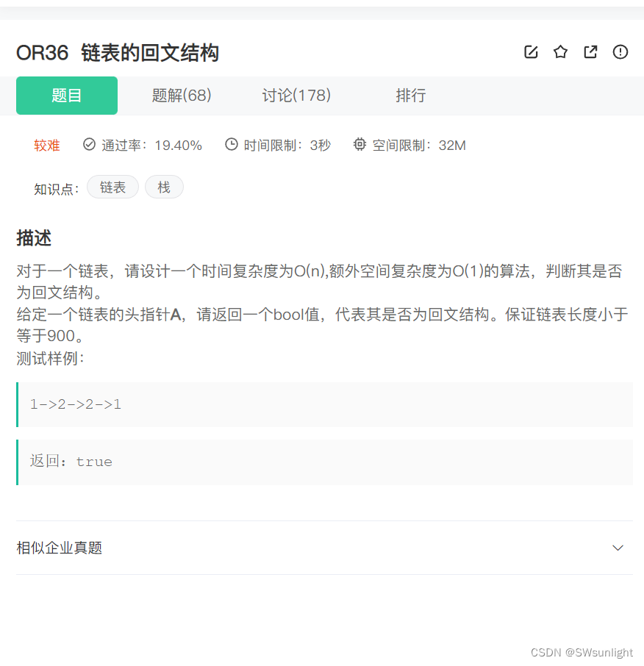Screen dimensions: 644x666
Task: Click the 返回: true code block
Action: click(x=324, y=462)
